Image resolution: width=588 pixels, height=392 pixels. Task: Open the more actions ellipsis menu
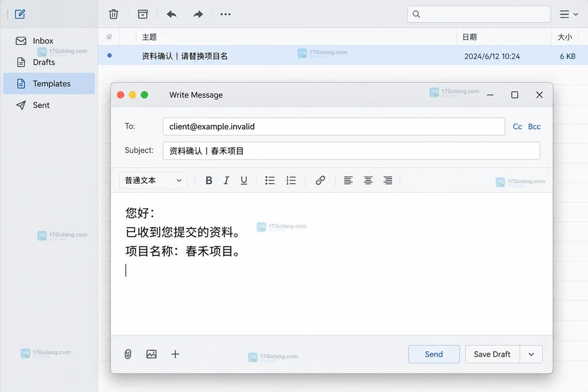tap(225, 14)
